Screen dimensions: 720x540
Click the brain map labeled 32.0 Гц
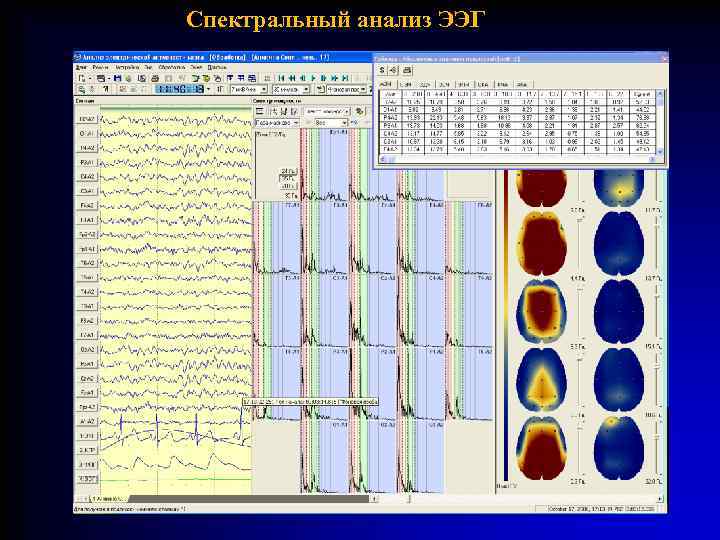[619, 449]
